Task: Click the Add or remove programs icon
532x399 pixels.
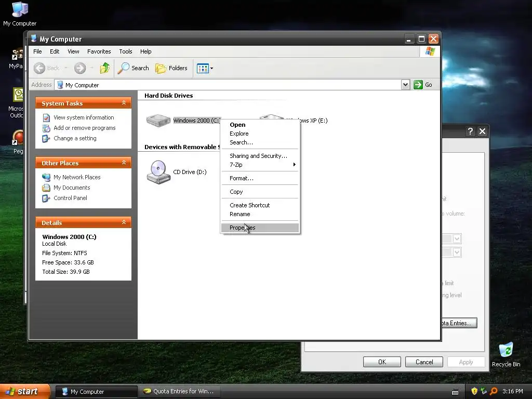Action: pyautogui.click(x=46, y=128)
